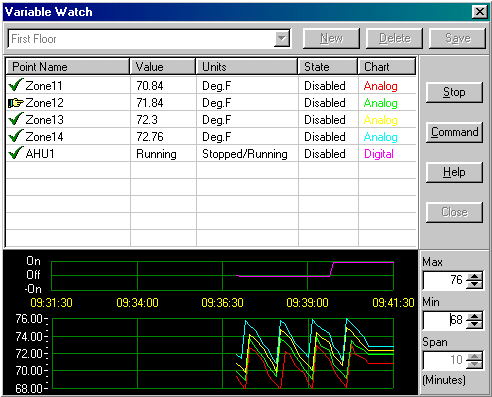Click the grayed Save button
Screen dimensions: 492x397
pos(458,39)
